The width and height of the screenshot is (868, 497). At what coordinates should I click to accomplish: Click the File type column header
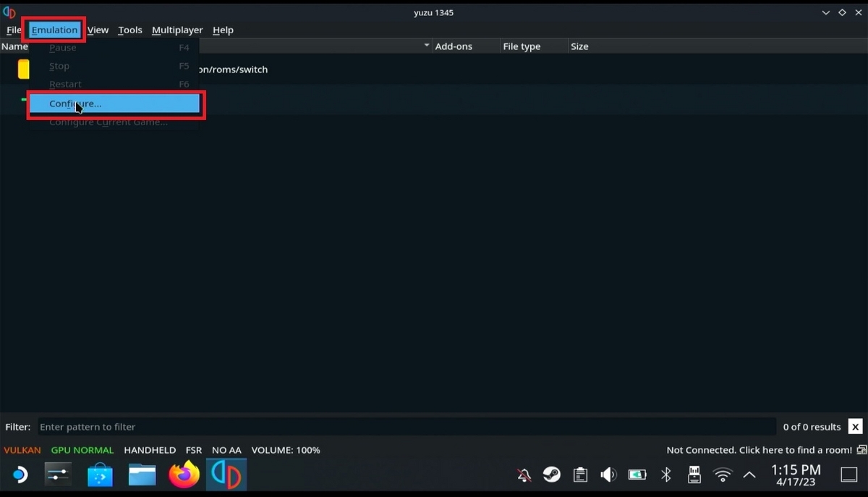[x=535, y=46]
